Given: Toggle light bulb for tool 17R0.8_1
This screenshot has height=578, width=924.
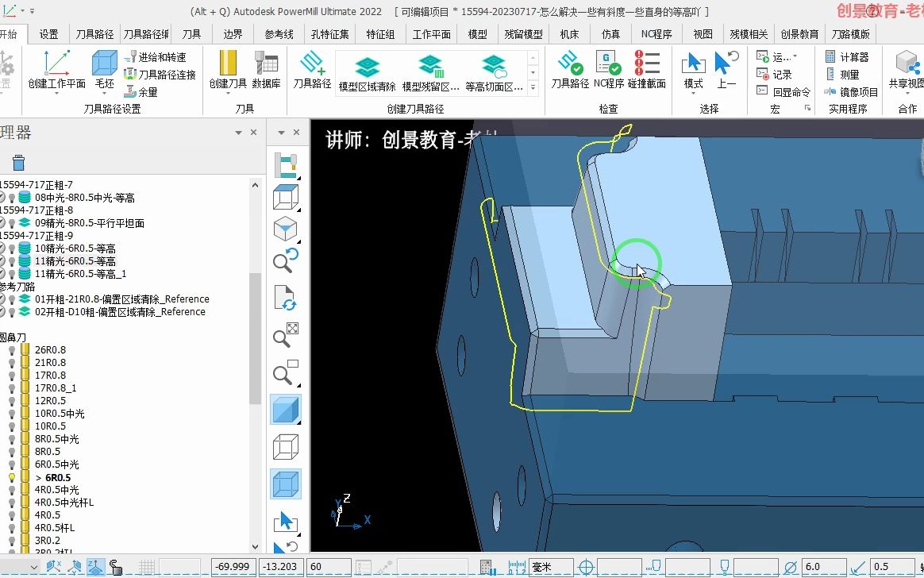Looking at the screenshot, I should (12, 388).
